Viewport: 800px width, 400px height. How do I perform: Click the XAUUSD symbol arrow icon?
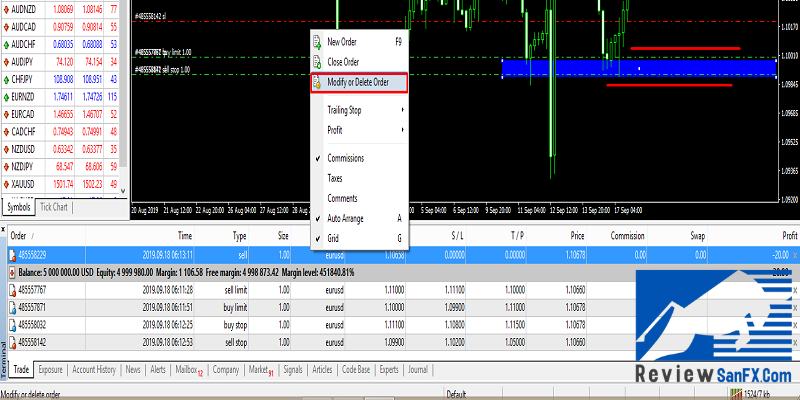point(8,183)
